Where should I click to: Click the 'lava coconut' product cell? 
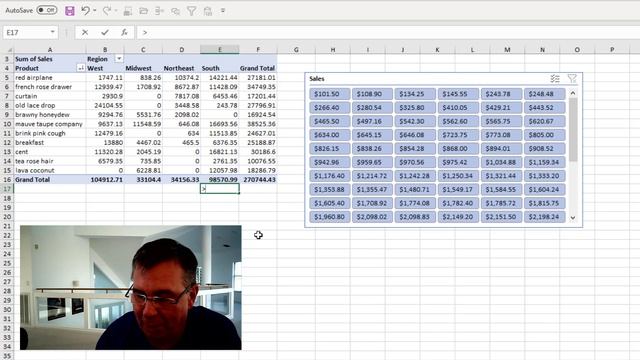tap(50, 170)
